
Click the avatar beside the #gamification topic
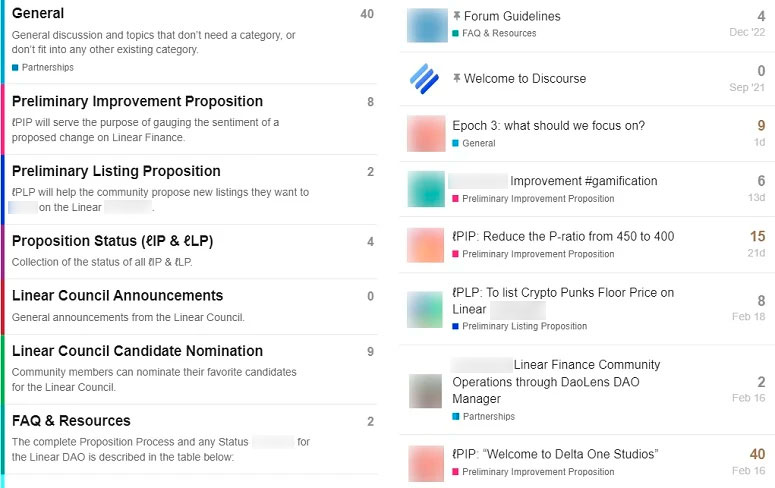(427, 189)
